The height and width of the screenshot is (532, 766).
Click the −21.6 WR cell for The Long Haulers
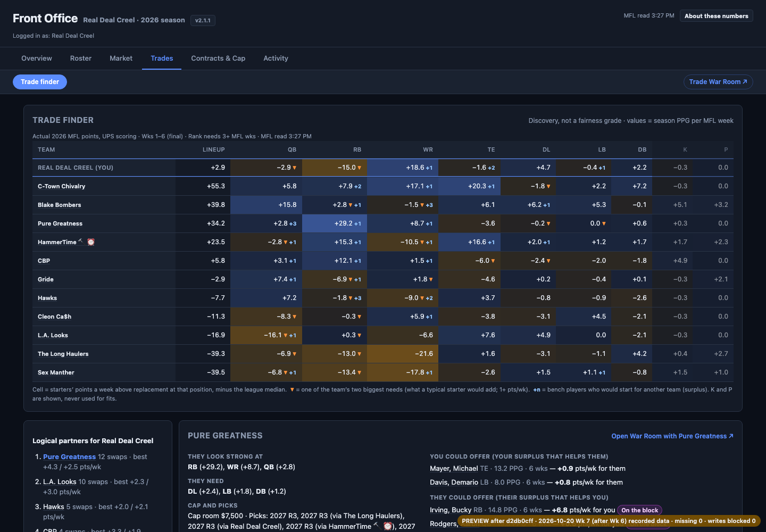(403, 354)
